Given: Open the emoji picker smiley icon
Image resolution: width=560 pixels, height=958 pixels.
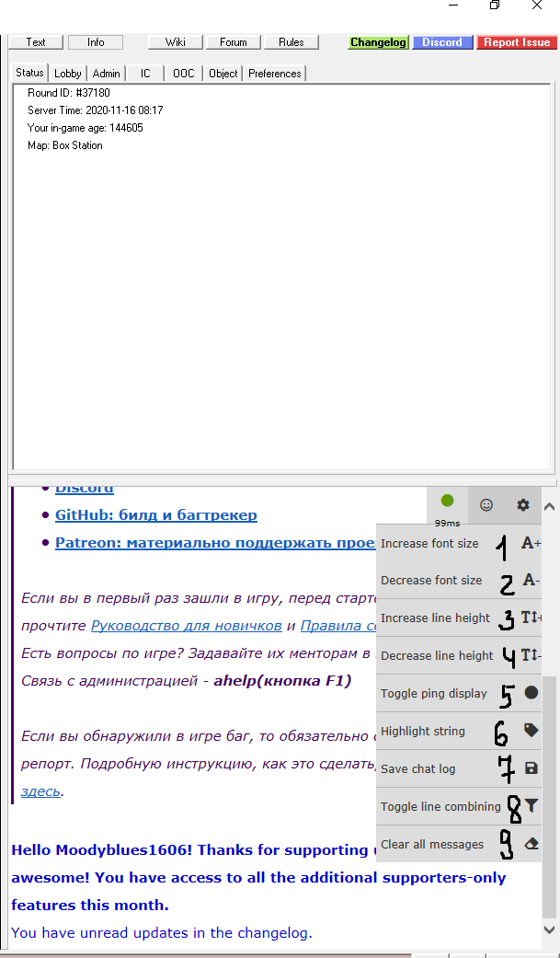Looking at the screenshot, I should tap(486, 504).
